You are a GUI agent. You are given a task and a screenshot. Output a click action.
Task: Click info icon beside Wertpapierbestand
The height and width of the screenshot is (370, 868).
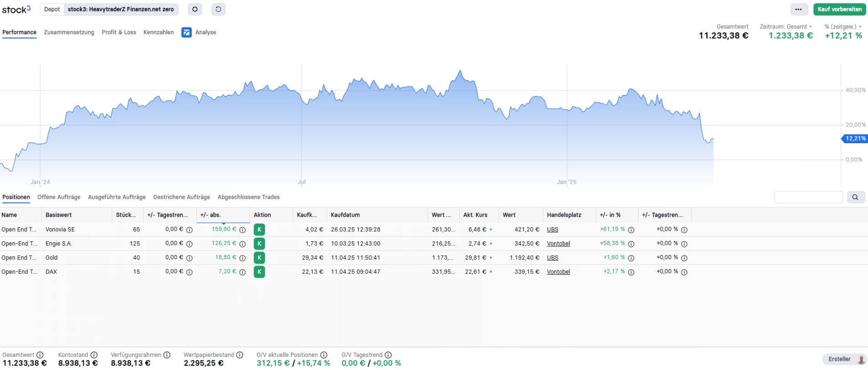(x=240, y=355)
